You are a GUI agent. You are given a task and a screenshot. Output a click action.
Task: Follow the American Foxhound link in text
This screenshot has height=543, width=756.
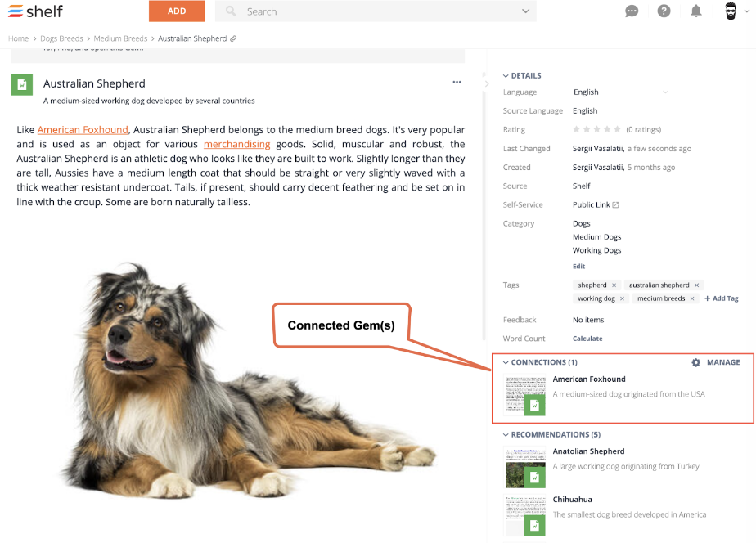coord(83,129)
